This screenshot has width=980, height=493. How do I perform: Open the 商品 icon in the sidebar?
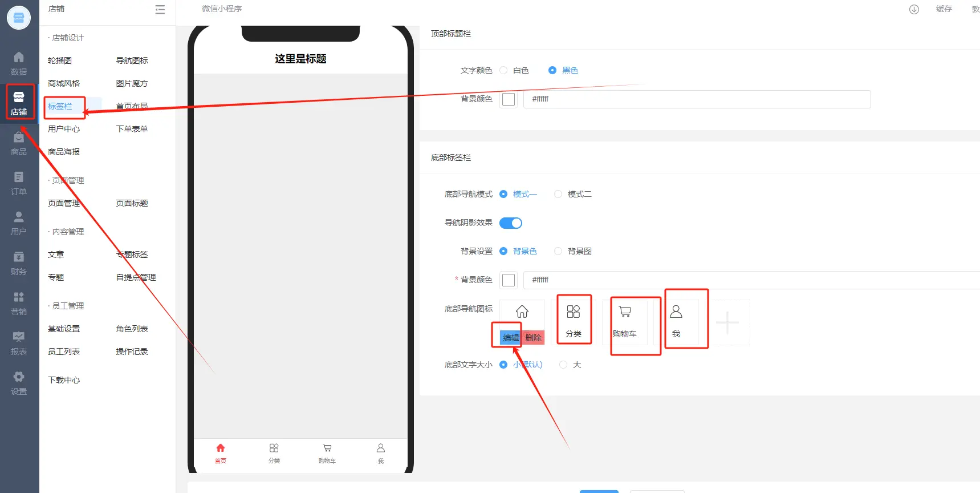tap(19, 143)
